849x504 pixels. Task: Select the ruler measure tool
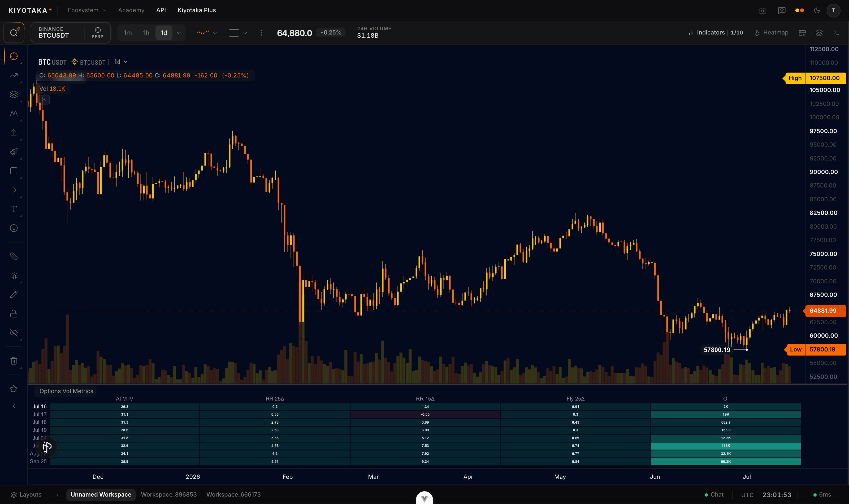[x=14, y=256]
